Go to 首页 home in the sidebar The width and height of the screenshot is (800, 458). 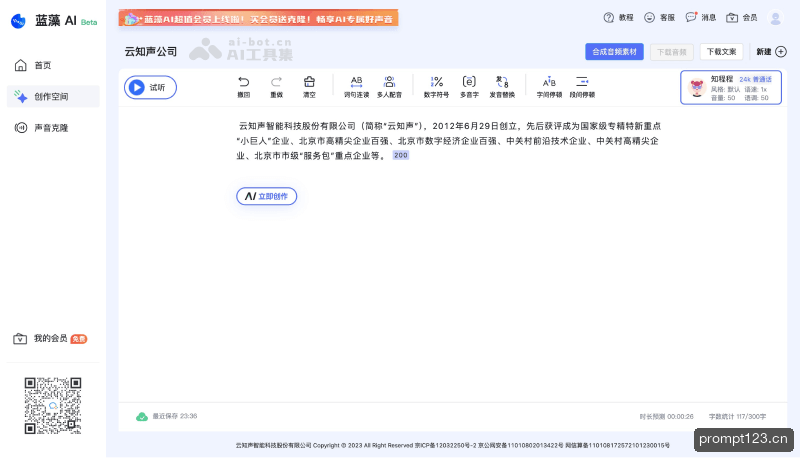53,65
